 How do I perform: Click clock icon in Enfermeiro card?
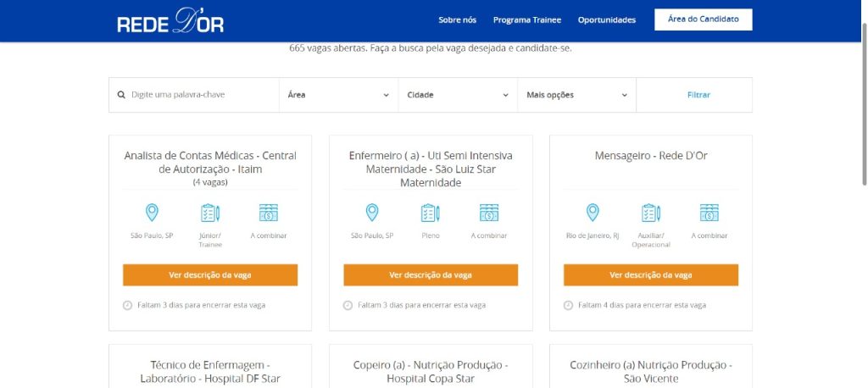348,306
